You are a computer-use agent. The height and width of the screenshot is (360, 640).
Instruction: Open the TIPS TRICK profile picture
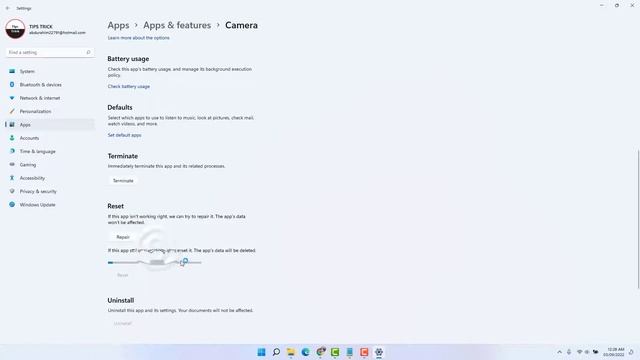coord(15,29)
